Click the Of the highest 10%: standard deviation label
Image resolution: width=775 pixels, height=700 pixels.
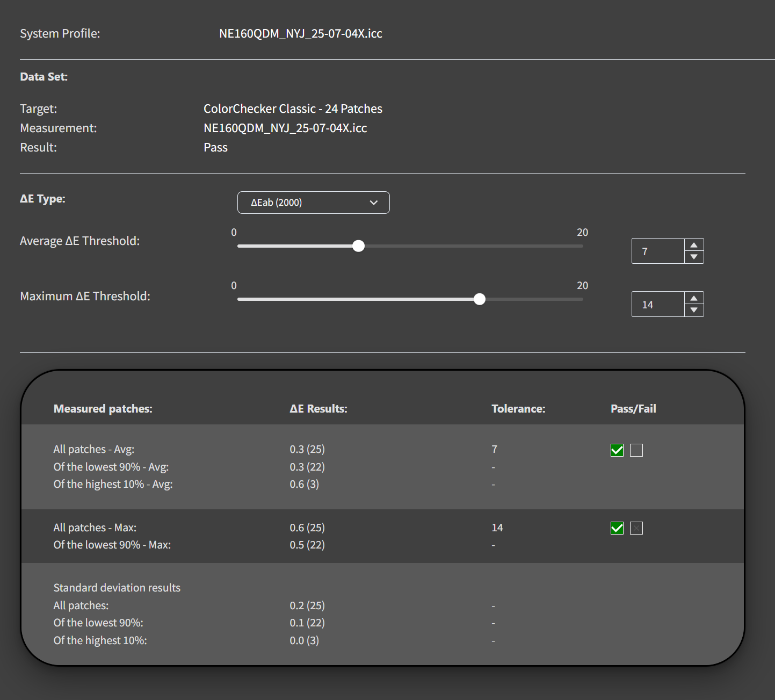pos(100,640)
